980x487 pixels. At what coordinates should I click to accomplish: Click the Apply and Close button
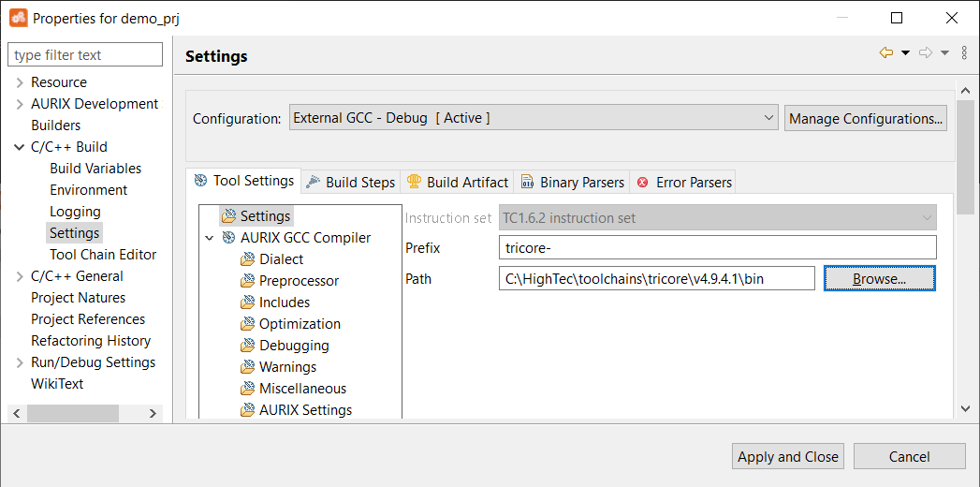tap(788, 456)
